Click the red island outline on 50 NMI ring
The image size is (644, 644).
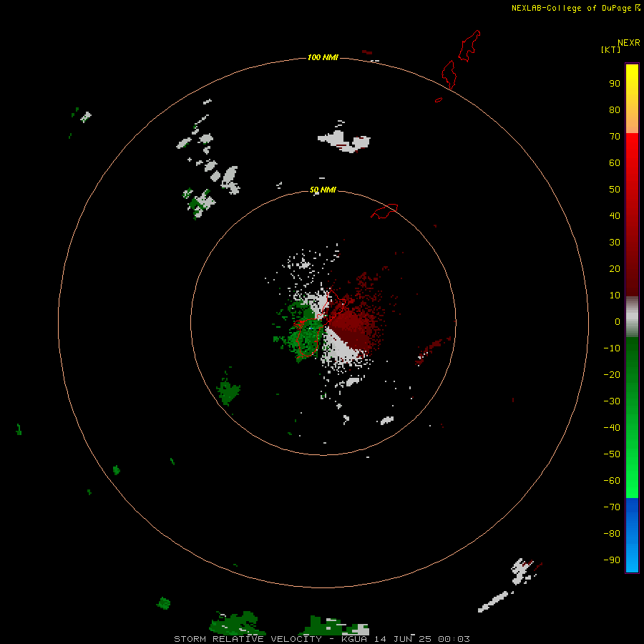click(x=384, y=211)
